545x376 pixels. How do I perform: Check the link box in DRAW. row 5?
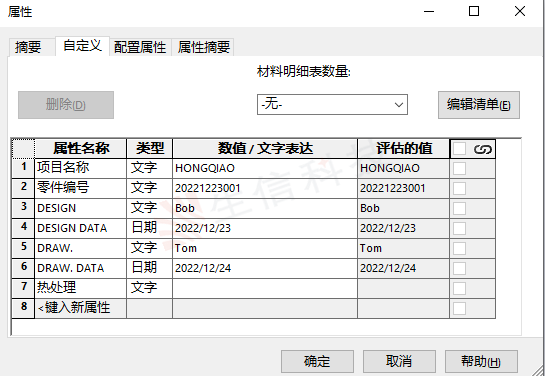coord(459,248)
